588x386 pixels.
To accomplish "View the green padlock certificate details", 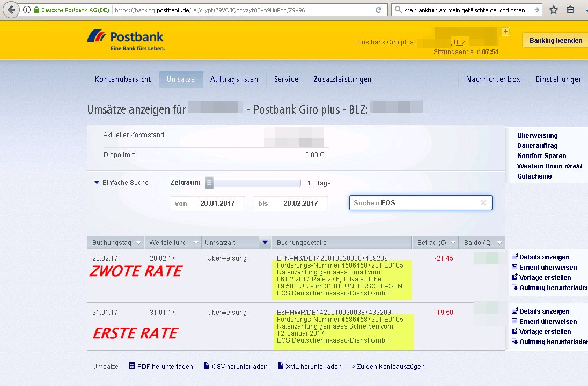I will coord(36,10).
